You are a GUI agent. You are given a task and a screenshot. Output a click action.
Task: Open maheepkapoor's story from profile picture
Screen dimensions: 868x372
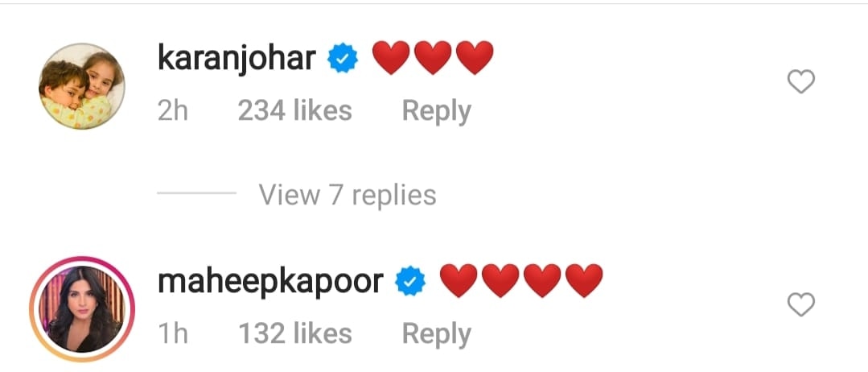tap(82, 309)
